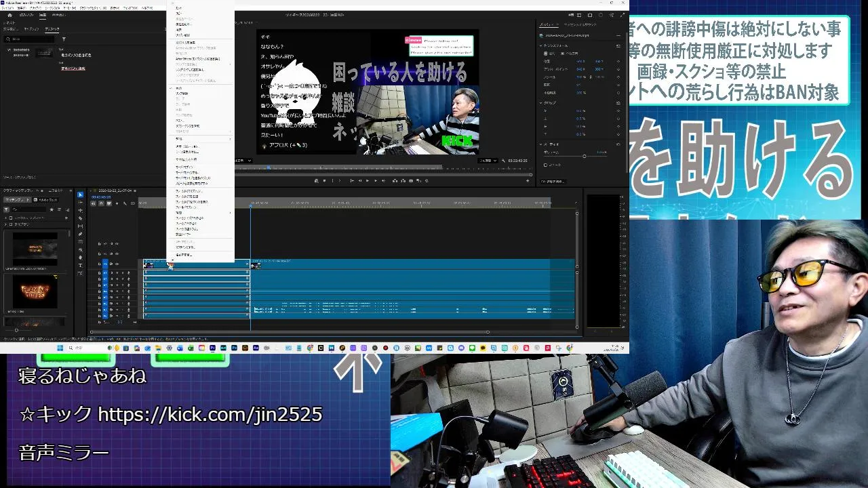The width and height of the screenshot is (868, 488).
Task: Open Quick Export in top-right header
Action: point(590,15)
